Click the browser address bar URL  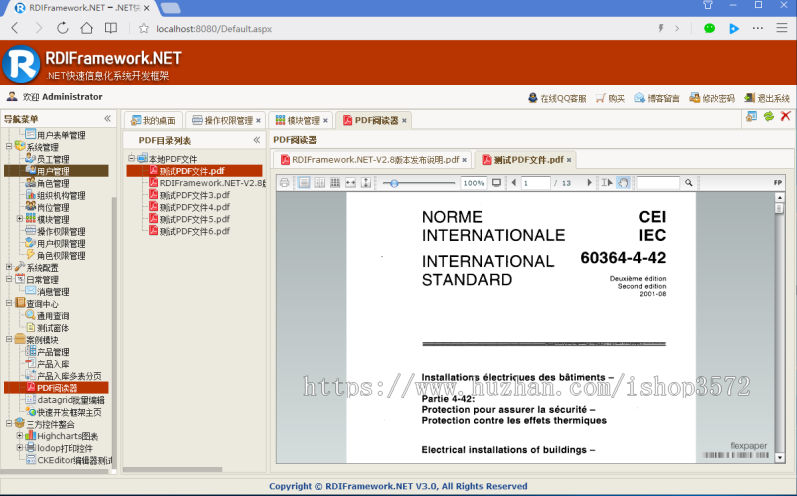pos(214,29)
